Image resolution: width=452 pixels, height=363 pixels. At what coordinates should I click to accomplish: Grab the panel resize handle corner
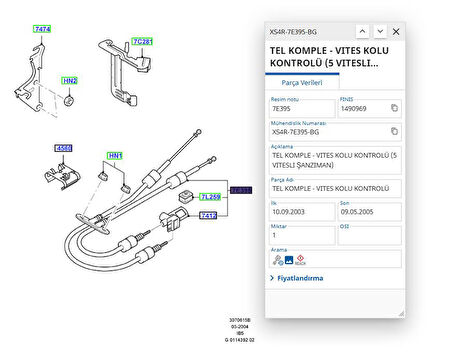coord(401,313)
